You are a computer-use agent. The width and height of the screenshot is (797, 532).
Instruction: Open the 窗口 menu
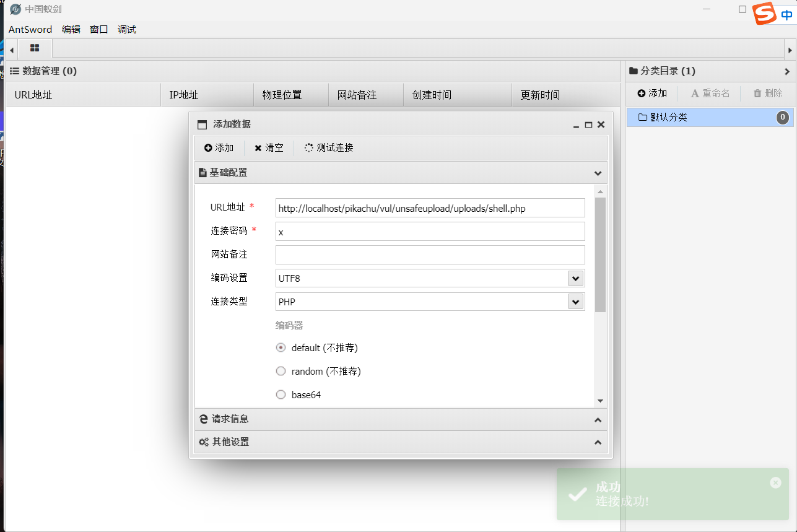click(99, 30)
